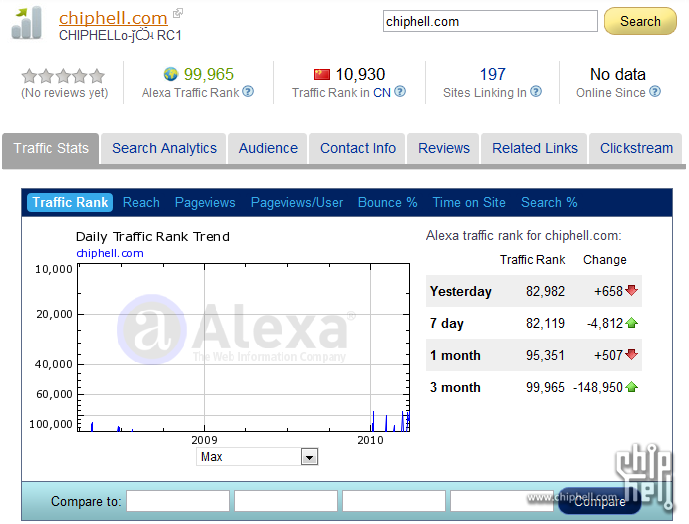The image size is (689, 524).
Task: Click the Yesterday traffic rank value 82,982
Action: tap(545, 291)
